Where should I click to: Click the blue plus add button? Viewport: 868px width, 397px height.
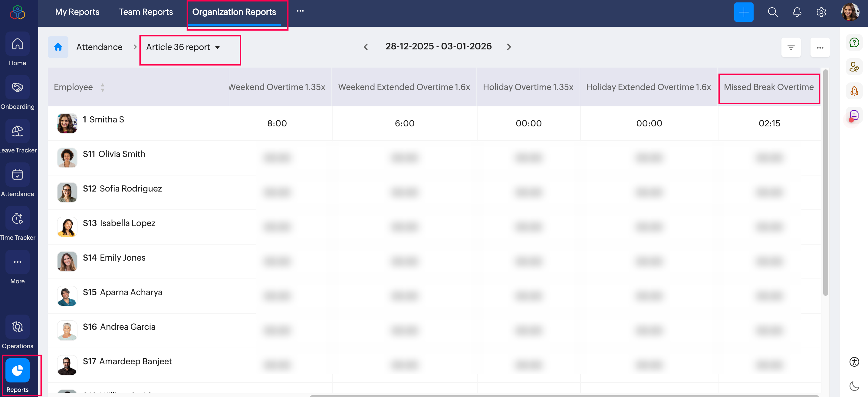[744, 12]
